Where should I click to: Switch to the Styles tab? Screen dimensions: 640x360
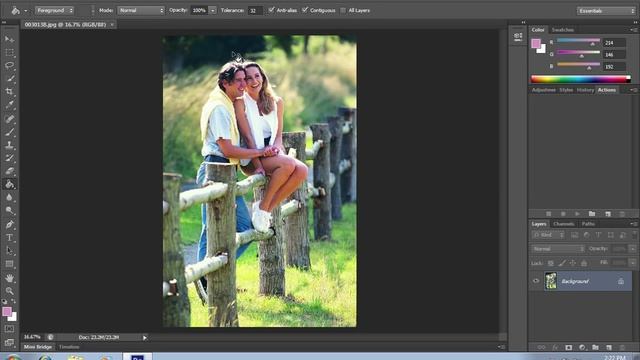(x=566, y=90)
